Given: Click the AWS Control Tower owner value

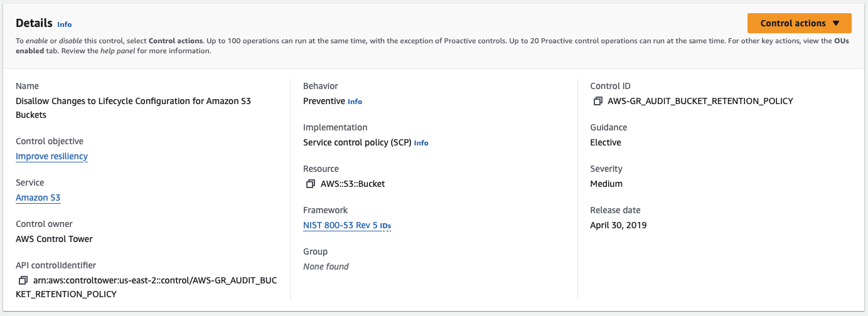Looking at the screenshot, I should point(54,239).
